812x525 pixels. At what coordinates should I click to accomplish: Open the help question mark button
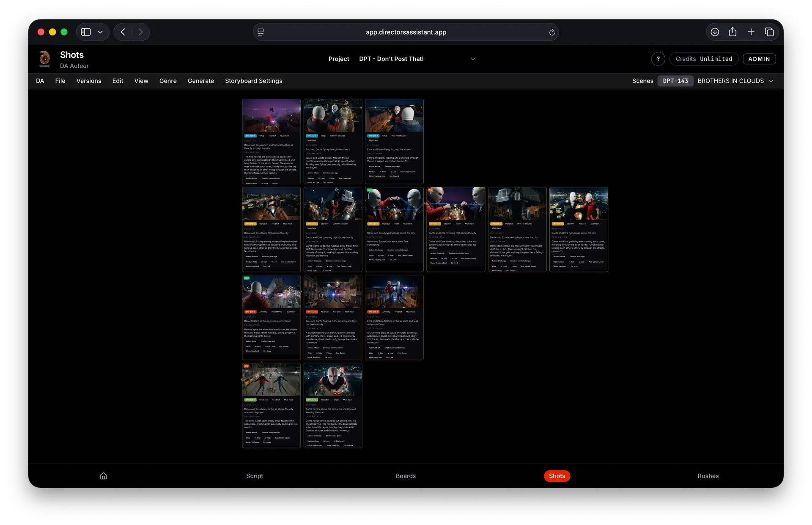pos(658,59)
